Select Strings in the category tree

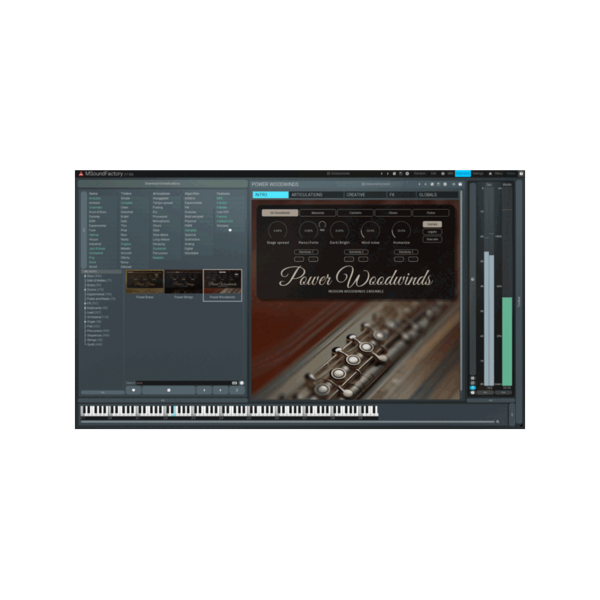(95, 340)
